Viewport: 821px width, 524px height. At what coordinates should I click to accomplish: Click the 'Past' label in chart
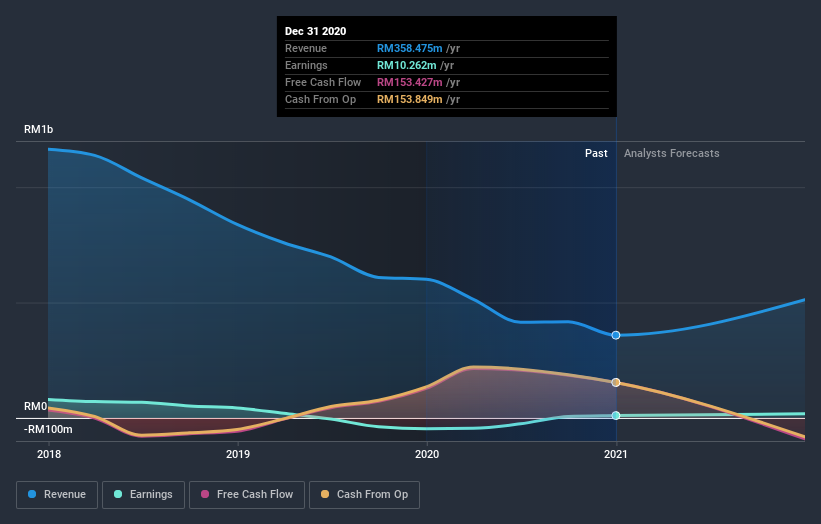coord(596,153)
